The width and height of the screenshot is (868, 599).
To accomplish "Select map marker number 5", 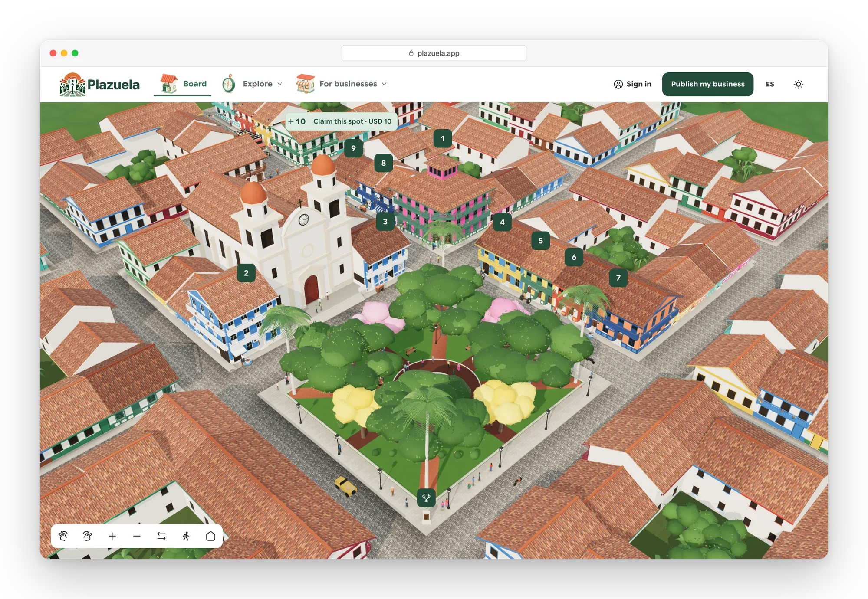I will pos(540,241).
